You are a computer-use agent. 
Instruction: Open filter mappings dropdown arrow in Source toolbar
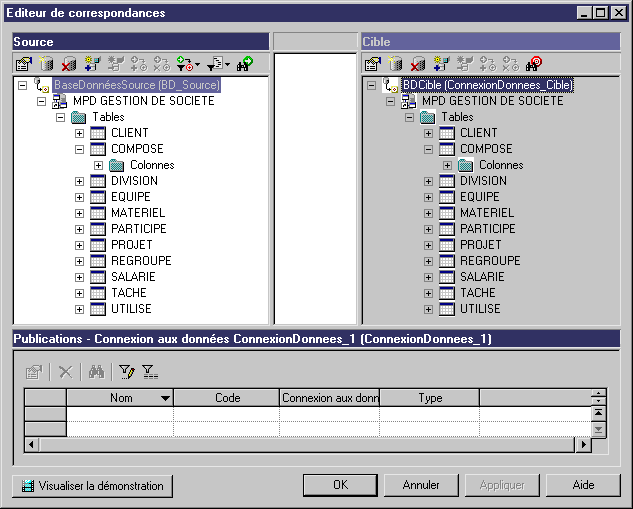pyautogui.click(x=197, y=64)
